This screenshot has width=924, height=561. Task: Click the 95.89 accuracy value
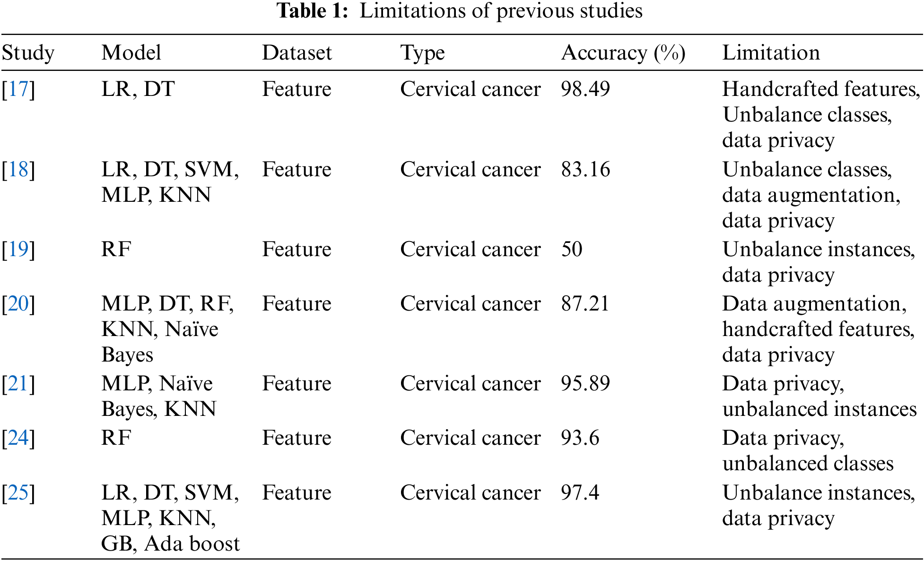[585, 384]
